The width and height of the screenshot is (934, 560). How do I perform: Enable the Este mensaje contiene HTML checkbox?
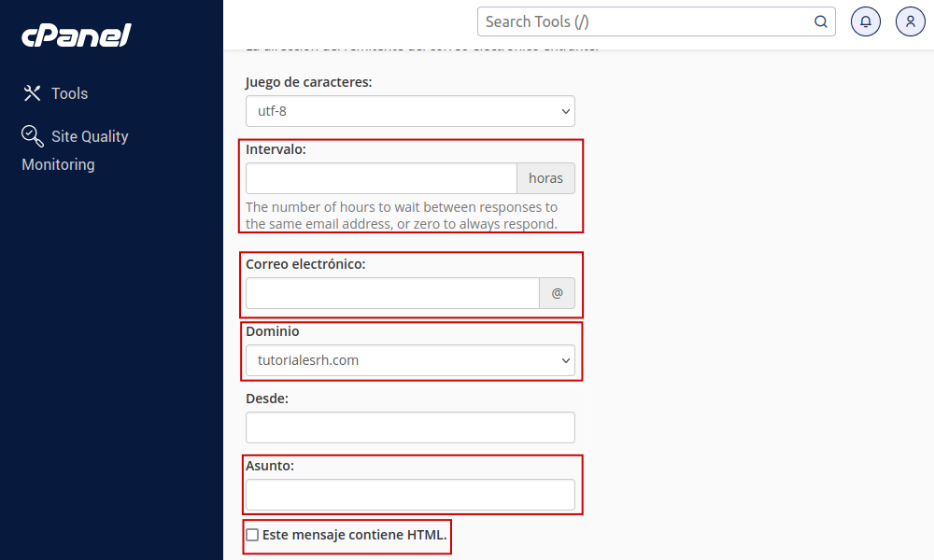coord(252,535)
